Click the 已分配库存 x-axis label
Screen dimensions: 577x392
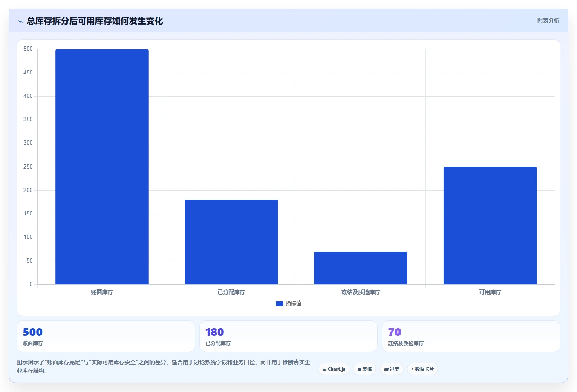tap(231, 292)
